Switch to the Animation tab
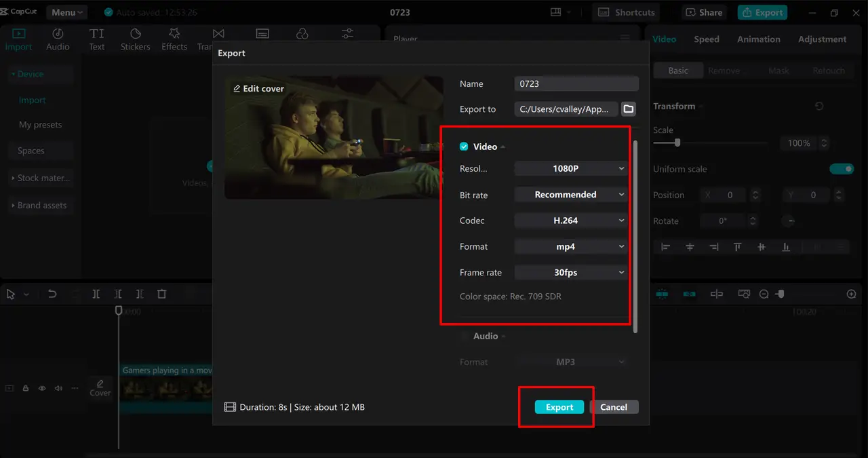The image size is (868, 458). [x=758, y=39]
